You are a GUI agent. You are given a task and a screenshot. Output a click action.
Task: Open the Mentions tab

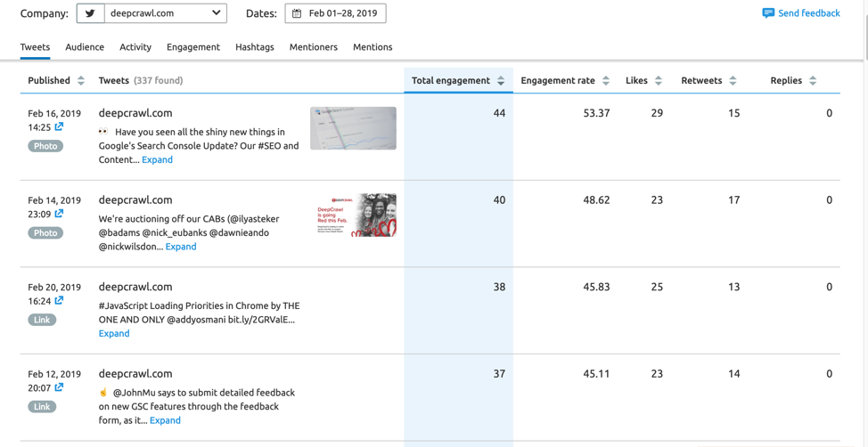pos(373,47)
